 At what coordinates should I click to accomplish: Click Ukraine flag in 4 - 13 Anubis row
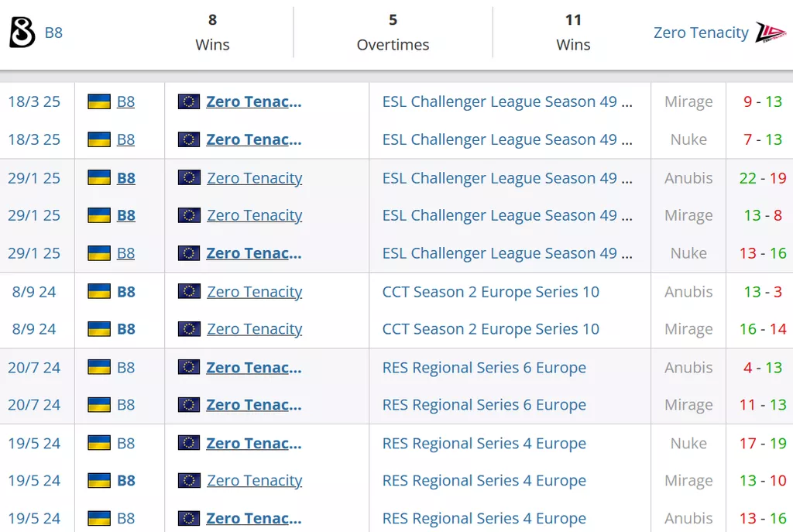[x=99, y=367]
